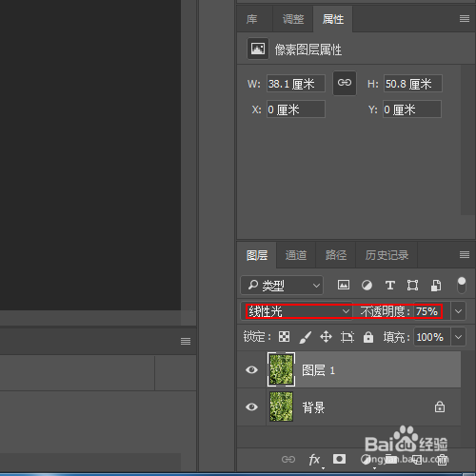The height and width of the screenshot is (476, 476).
Task: Toggle the link width and height icon
Action: (345, 83)
